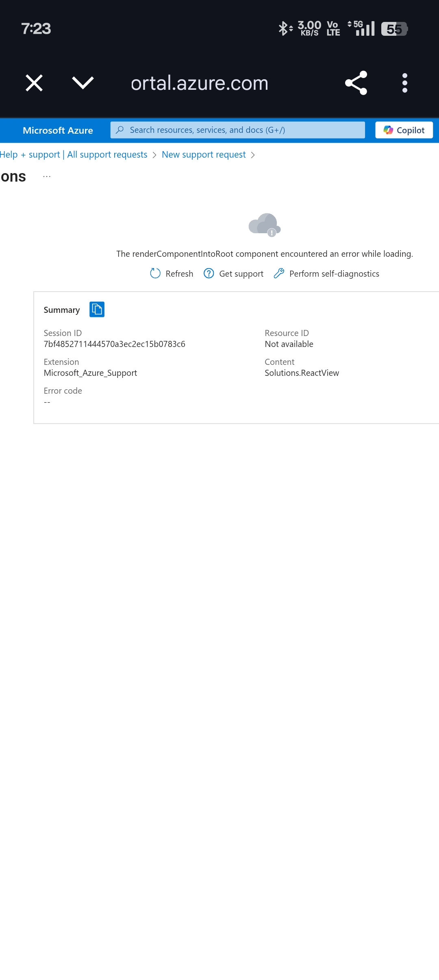439x980 pixels.
Task: Select the Microsoft_Azure_Support extension value
Action: (x=90, y=373)
